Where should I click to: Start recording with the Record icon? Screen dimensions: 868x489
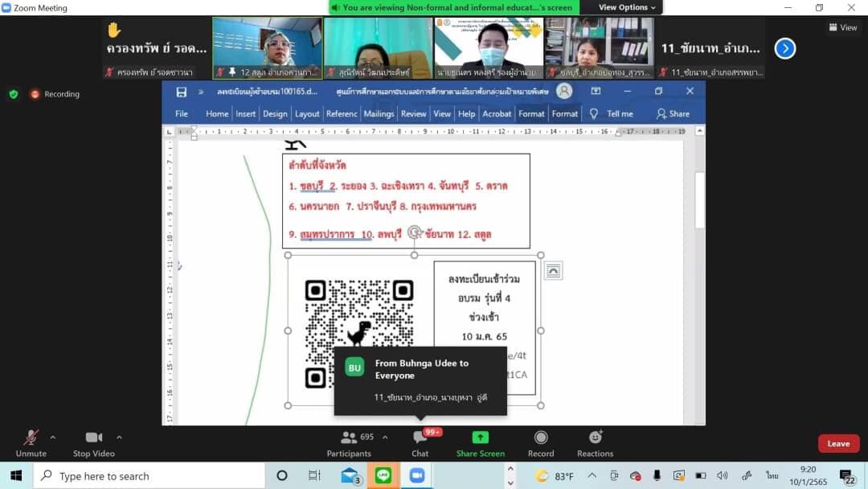click(x=541, y=438)
